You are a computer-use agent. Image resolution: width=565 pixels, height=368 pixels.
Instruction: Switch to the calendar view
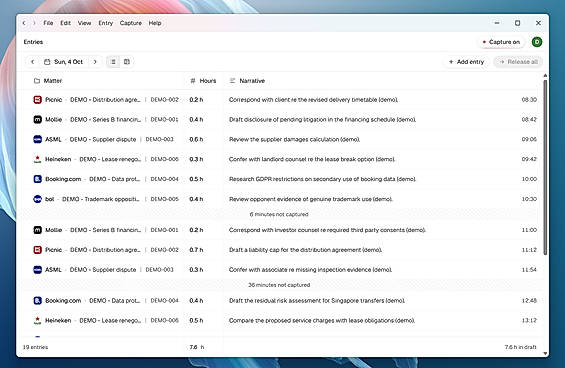[127, 62]
